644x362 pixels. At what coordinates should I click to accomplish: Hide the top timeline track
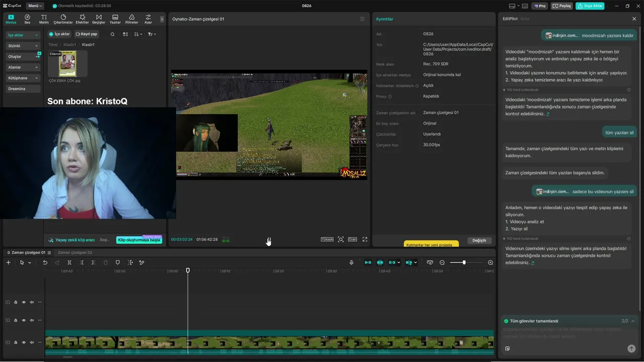point(24,302)
